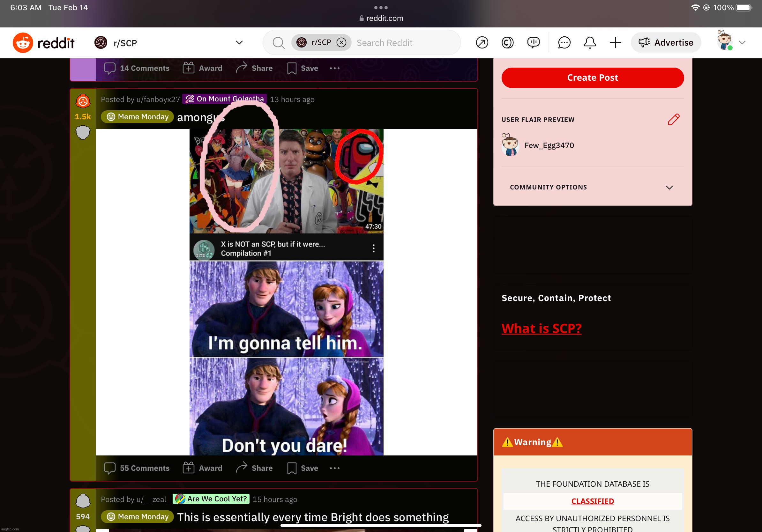Open more options on the top post
This screenshot has height=532, width=762.
[x=334, y=68]
